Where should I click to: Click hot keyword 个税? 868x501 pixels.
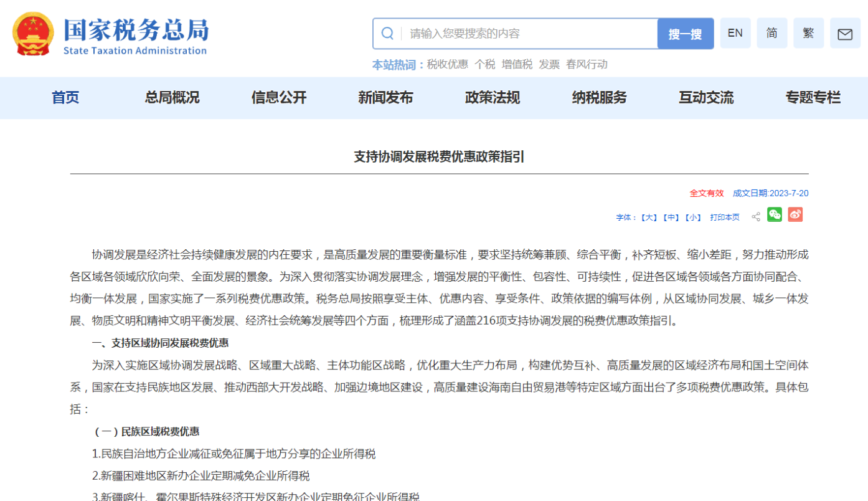(485, 64)
